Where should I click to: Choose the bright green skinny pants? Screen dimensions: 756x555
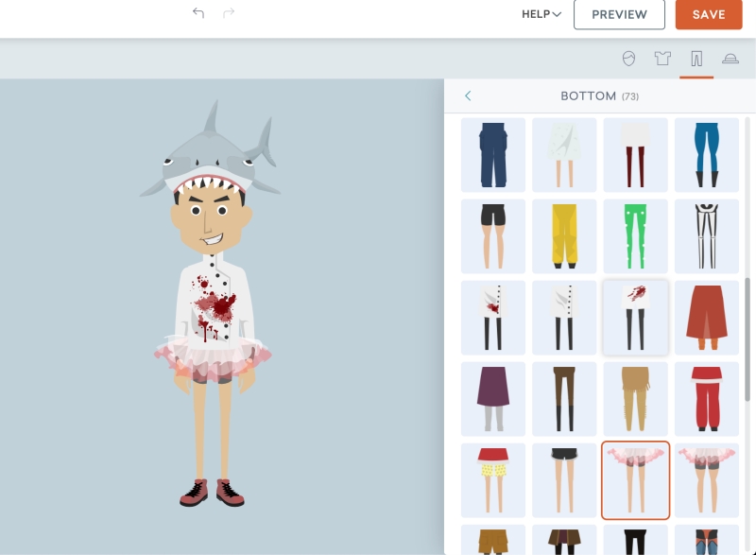pos(635,236)
